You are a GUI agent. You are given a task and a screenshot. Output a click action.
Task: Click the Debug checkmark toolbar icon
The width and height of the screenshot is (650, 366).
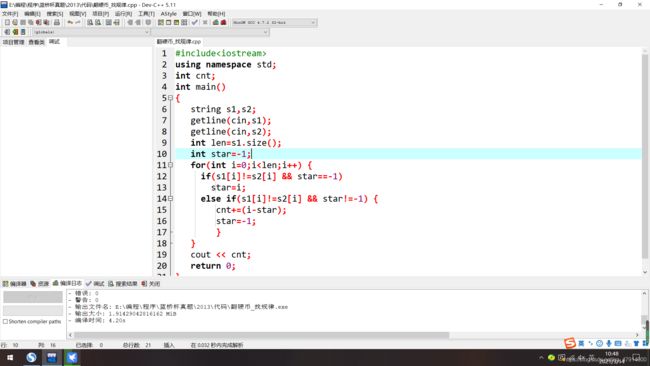point(194,22)
